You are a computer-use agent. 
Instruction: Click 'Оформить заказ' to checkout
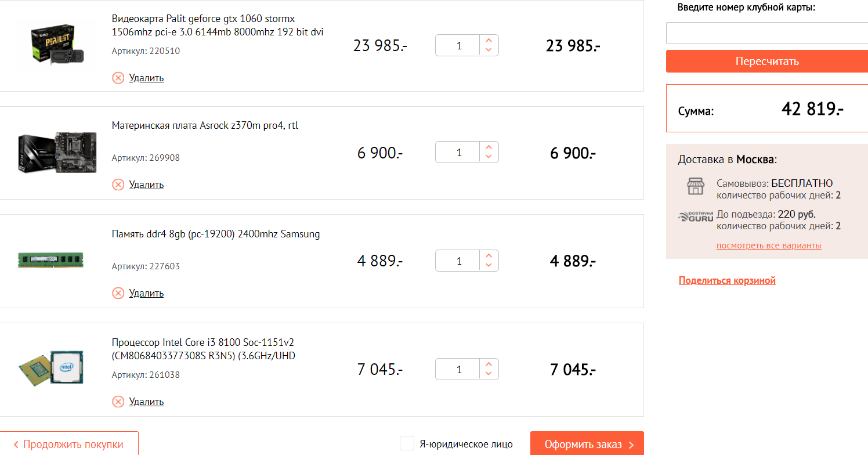[x=587, y=444]
